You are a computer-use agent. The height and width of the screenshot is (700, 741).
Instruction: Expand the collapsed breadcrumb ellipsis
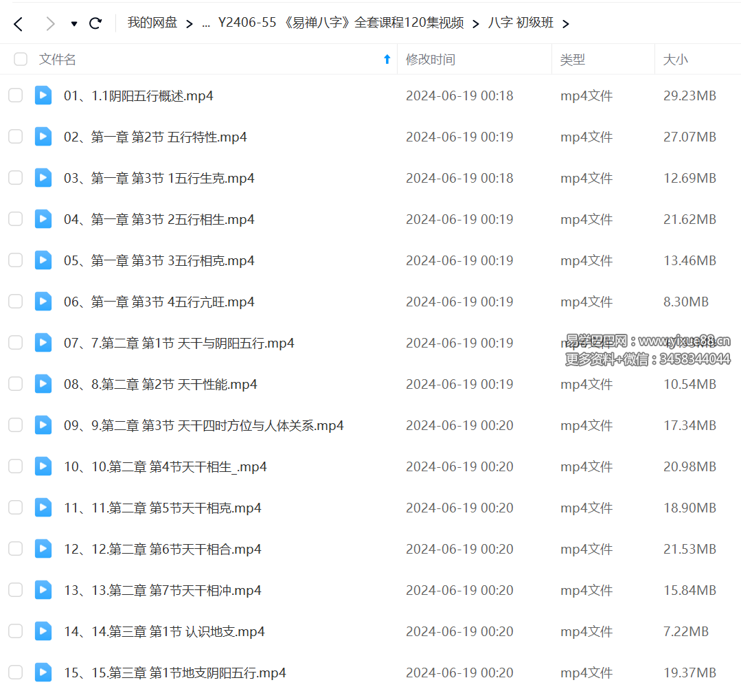205,23
